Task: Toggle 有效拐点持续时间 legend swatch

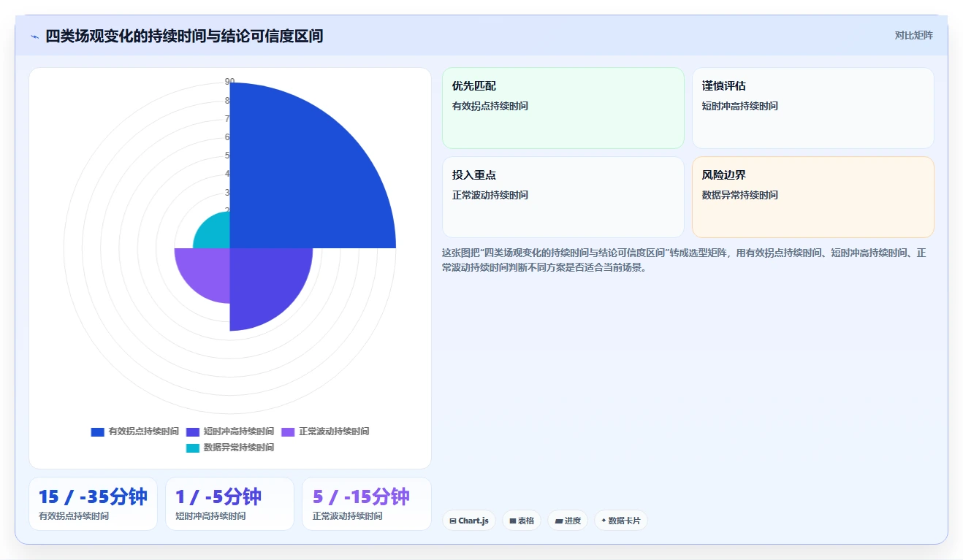Action: pos(97,432)
